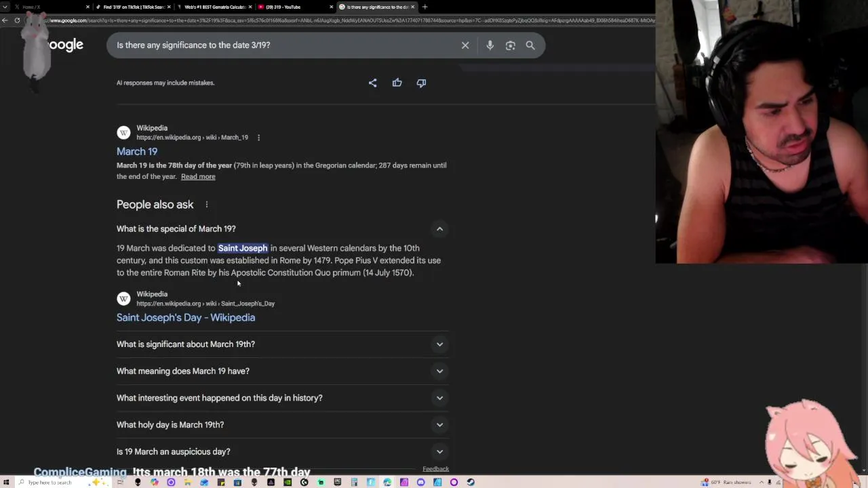Viewport: 868px width, 488px height.
Task: Click the 'People also ask' heading
Action: point(155,205)
